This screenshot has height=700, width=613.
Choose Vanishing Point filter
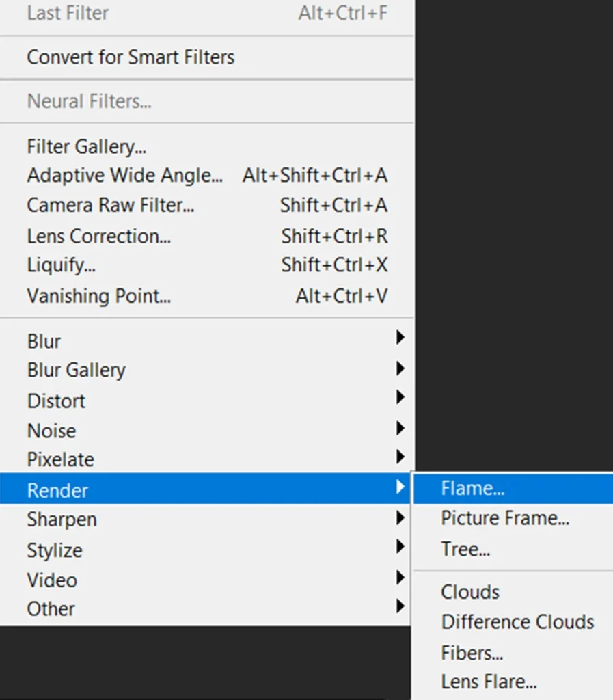point(99,296)
